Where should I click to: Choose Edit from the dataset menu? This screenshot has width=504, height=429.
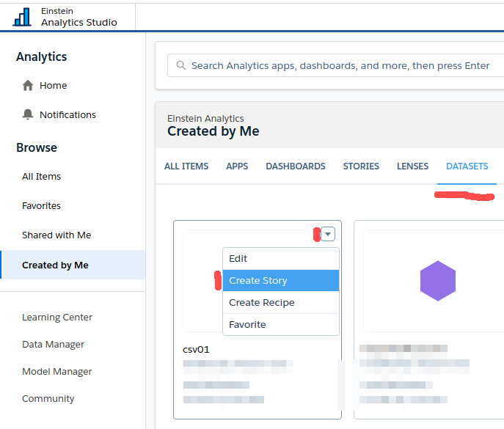tap(280, 259)
